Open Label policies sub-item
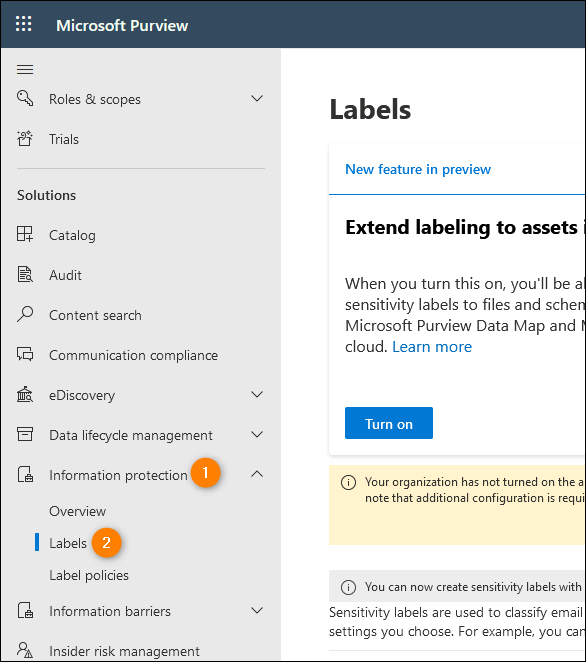Image resolution: width=586 pixels, height=662 pixels. coord(89,575)
